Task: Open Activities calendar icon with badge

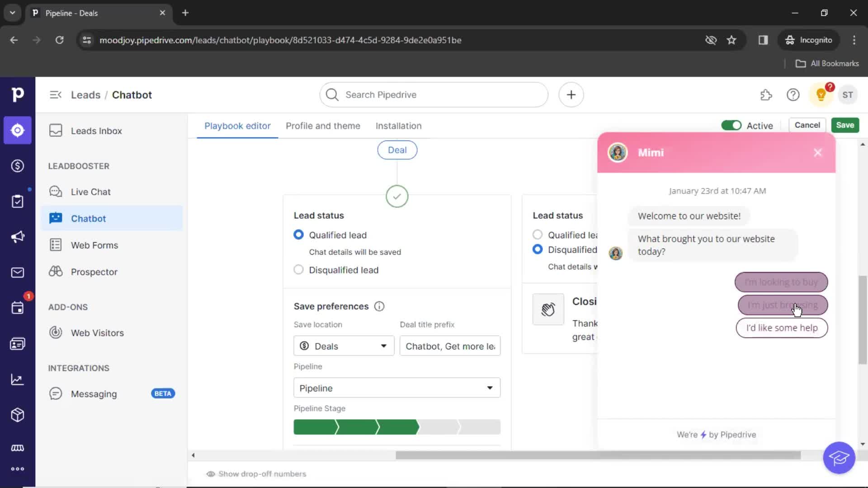Action: [x=17, y=308]
